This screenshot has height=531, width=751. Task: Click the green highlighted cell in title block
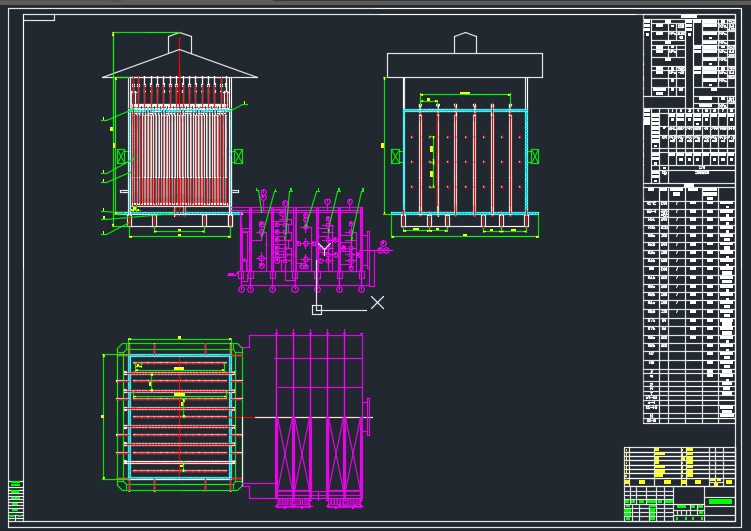(x=720, y=501)
